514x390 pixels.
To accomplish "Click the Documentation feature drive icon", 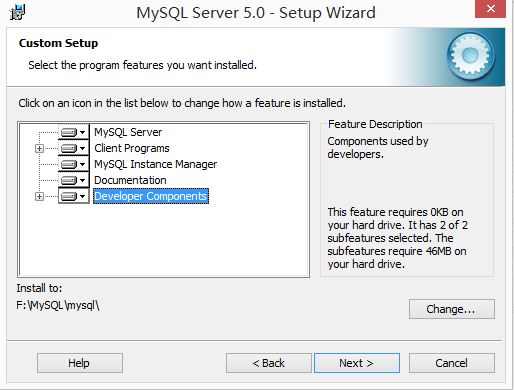I will [x=69, y=180].
